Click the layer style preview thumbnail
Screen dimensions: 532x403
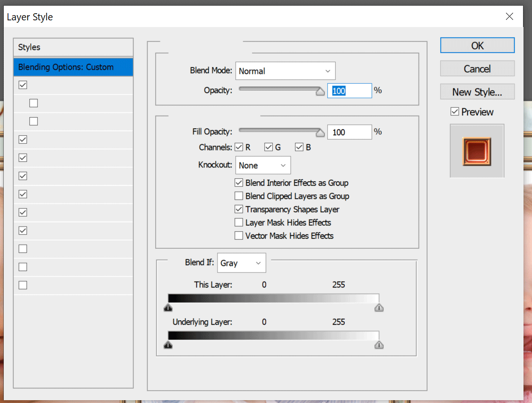click(477, 150)
